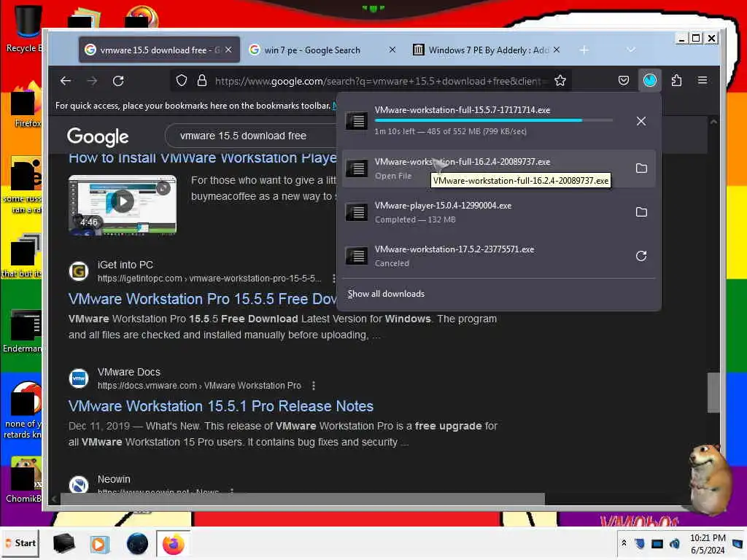Click the volume speaker tray icon

pyautogui.click(x=675, y=543)
